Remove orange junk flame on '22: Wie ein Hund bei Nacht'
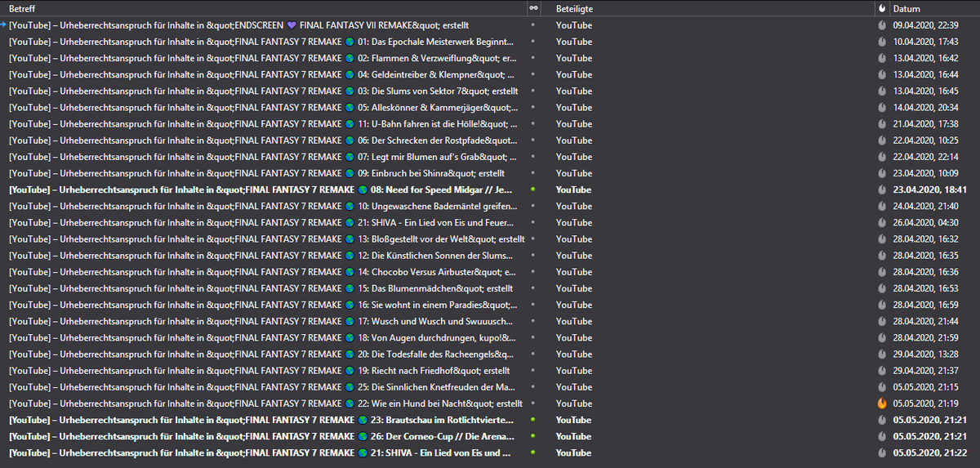 882,403
